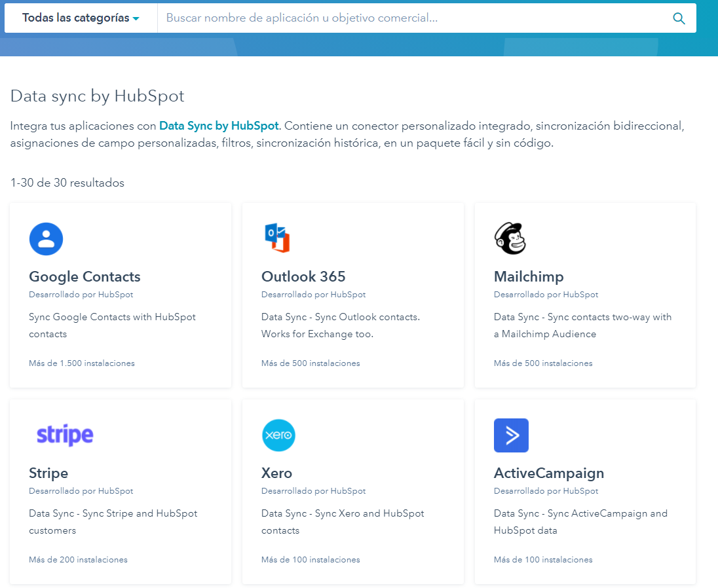Open the Outlook 365 logo icon
Image resolution: width=718 pixels, height=588 pixels.
click(x=278, y=238)
